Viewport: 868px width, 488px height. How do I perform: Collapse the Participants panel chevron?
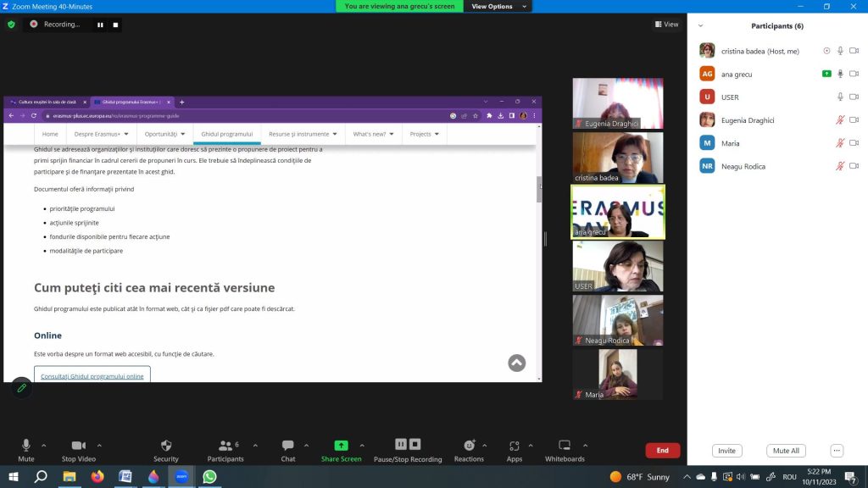(x=700, y=26)
